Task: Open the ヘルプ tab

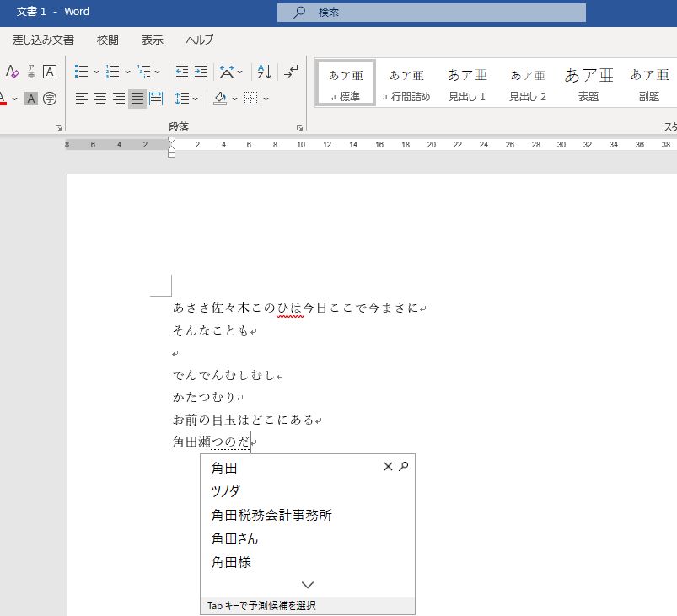Action: click(x=200, y=40)
